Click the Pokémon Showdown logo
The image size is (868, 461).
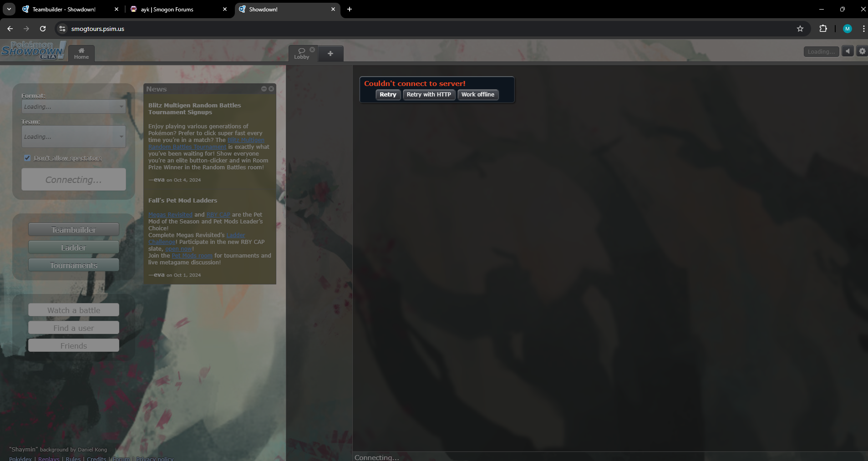(33, 50)
